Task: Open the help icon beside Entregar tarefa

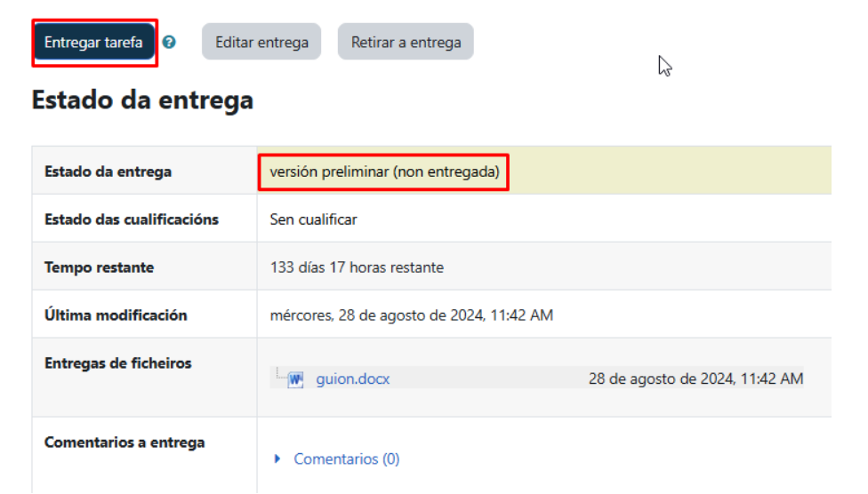Action: pos(169,43)
